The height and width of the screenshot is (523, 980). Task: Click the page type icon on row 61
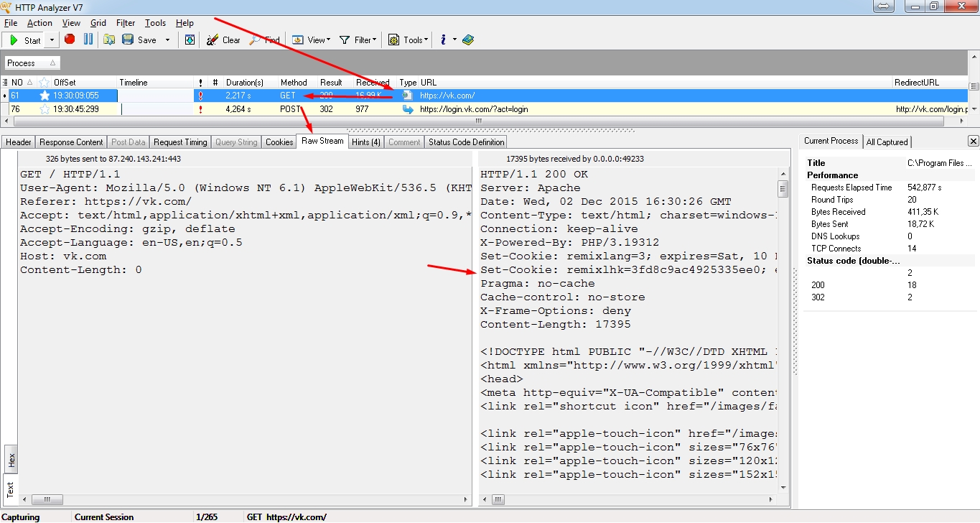click(408, 96)
